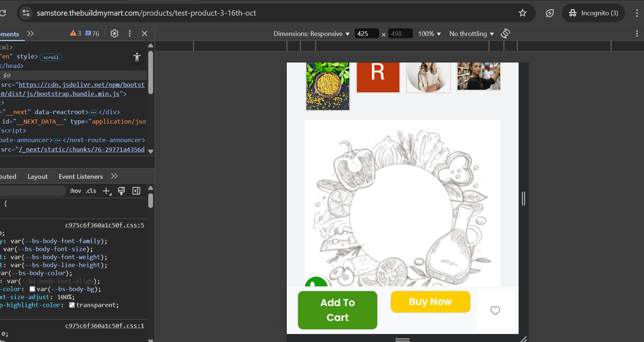Open the Elements panel tab
Image resolution: width=644 pixels, height=342 pixels.
pos(9,34)
